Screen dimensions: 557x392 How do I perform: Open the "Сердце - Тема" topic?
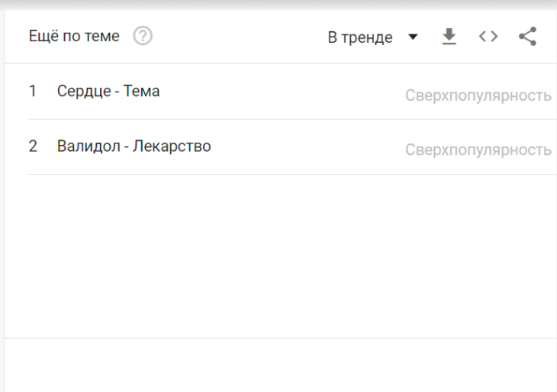pyautogui.click(x=108, y=92)
